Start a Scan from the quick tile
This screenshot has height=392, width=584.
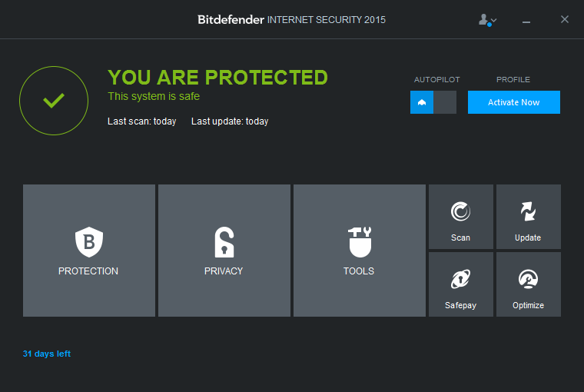pyautogui.click(x=460, y=212)
